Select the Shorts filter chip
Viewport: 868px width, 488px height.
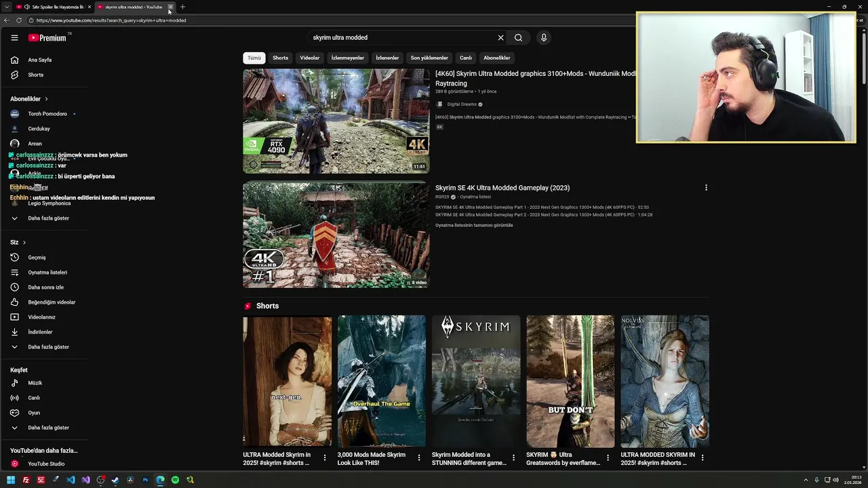click(281, 58)
